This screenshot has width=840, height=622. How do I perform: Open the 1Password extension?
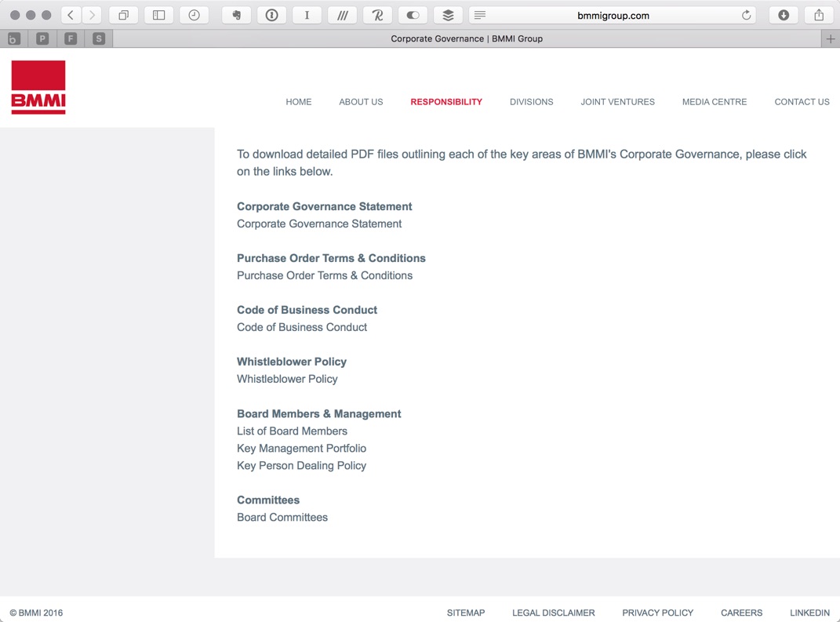[271, 15]
